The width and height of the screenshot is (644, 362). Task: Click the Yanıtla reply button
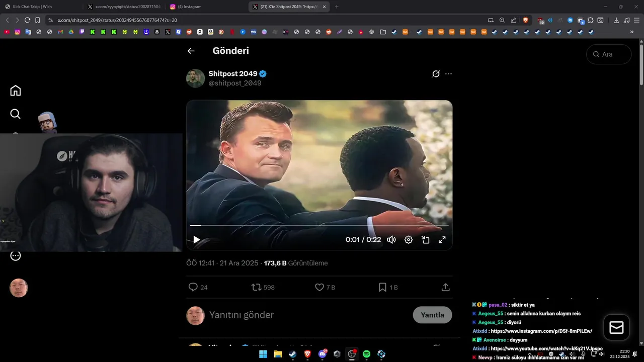[432, 315]
